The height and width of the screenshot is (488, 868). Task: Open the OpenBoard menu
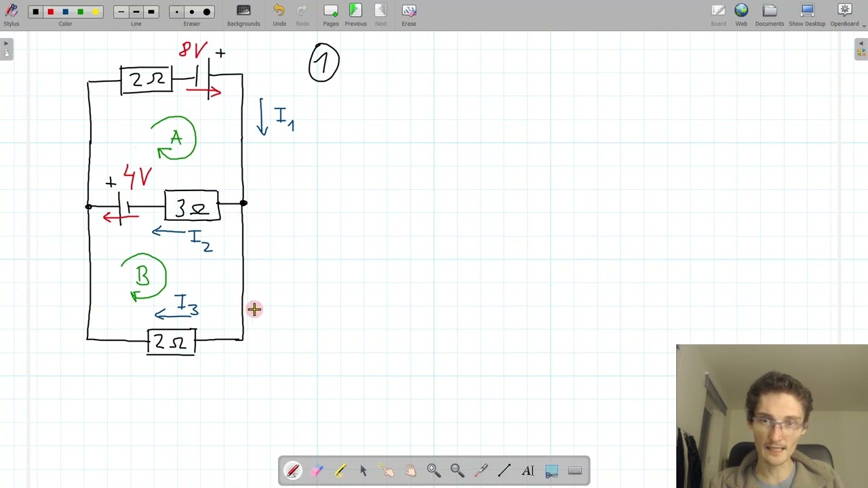[845, 15]
